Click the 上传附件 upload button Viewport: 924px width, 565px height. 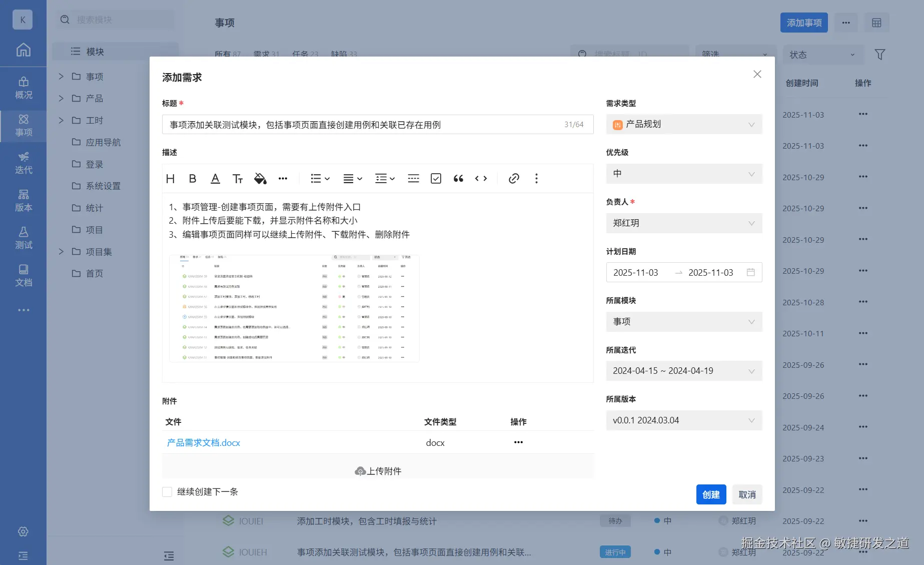[x=378, y=471]
